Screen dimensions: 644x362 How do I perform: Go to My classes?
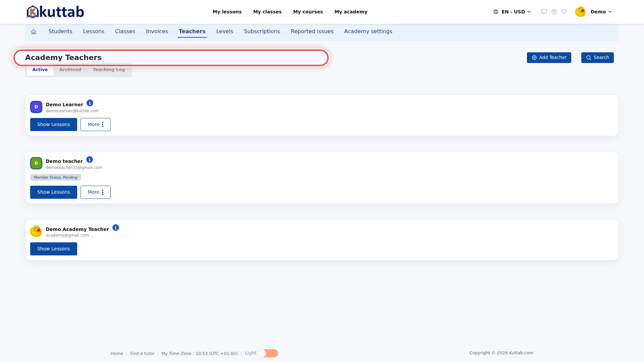267,12
